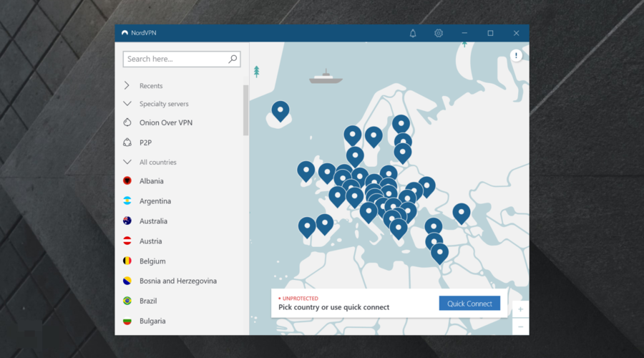Screen dimensions: 644x358
Task: Click the Portugal map pin
Action: click(x=307, y=227)
